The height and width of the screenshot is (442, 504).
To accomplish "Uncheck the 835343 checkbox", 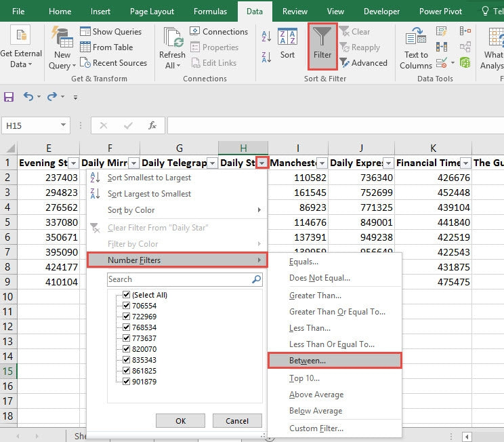I will pyautogui.click(x=126, y=360).
